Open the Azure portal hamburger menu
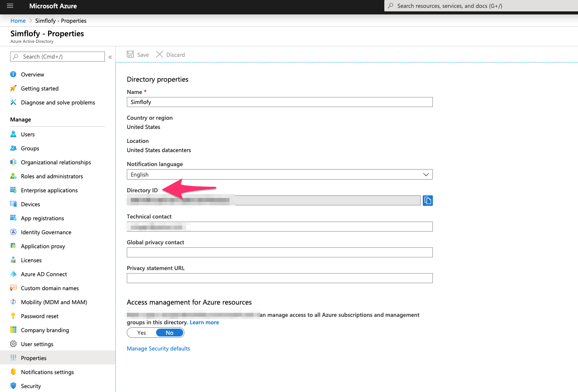 [10, 6]
